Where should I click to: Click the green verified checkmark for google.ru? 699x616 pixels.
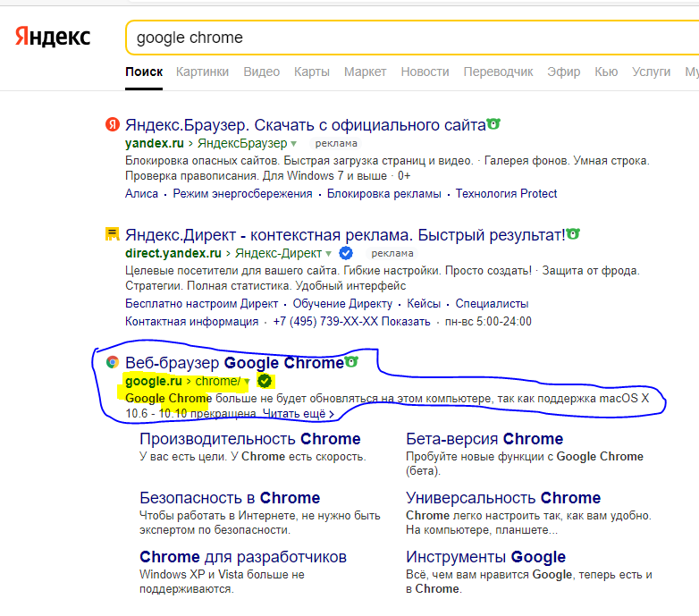[x=265, y=381]
